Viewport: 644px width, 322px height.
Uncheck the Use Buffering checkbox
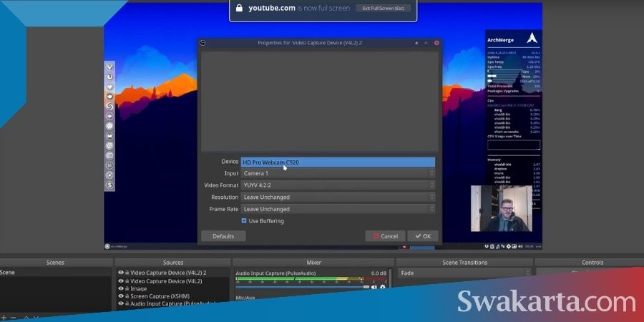(x=244, y=220)
